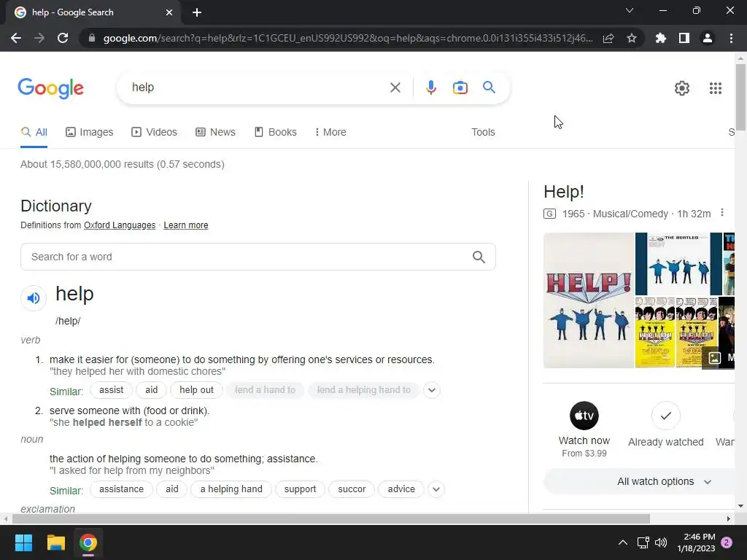Open the large HELP! movie poster
Image resolution: width=747 pixels, height=560 pixels.
[589, 300]
